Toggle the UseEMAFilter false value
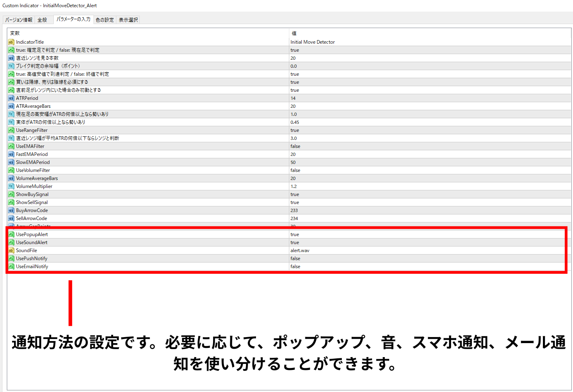The image size is (573, 392). 295,146
